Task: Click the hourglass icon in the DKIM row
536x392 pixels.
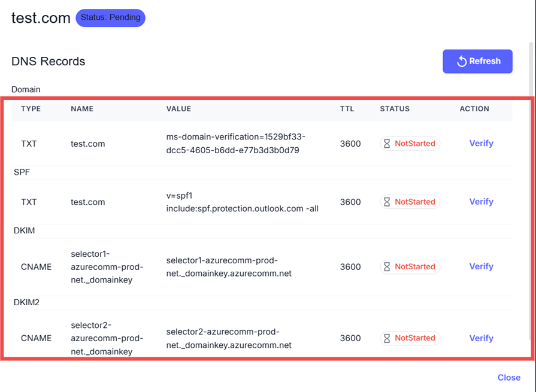Action: coord(387,267)
